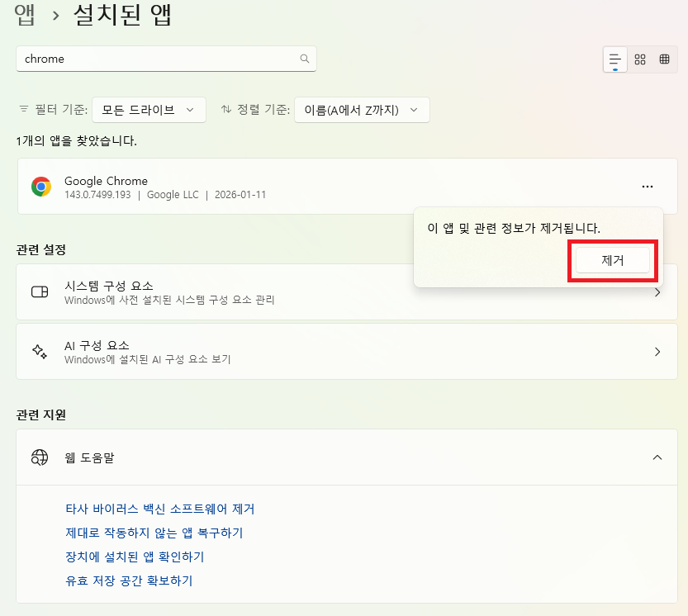The image size is (688, 616).
Task: Switch to the grid view layout icon
Action: pos(640,59)
